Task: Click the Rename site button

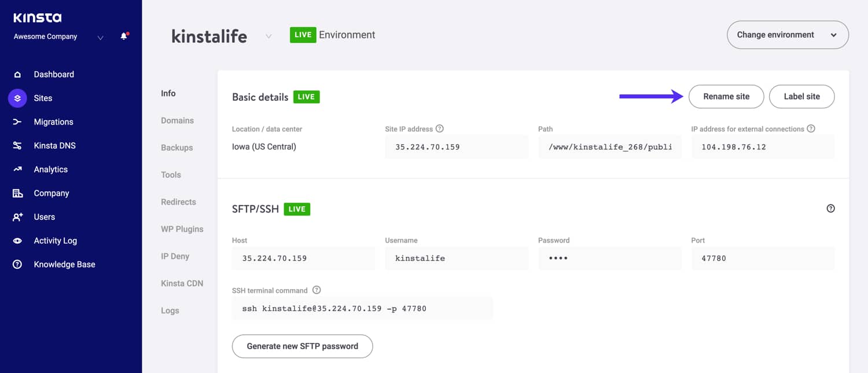Action: pos(726,96)
